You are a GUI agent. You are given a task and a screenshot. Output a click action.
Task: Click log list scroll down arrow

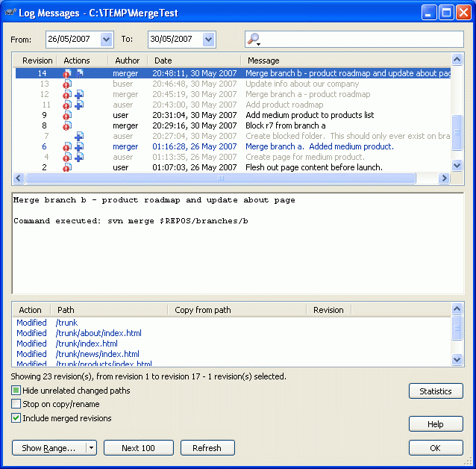(457, 166)
